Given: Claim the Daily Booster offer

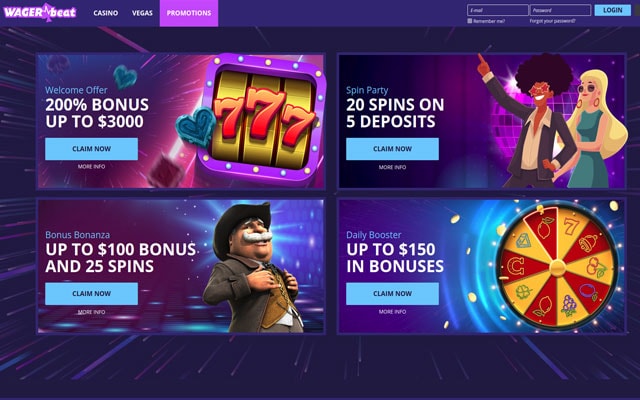Looking at the screenshot, I should click(392, 293).
